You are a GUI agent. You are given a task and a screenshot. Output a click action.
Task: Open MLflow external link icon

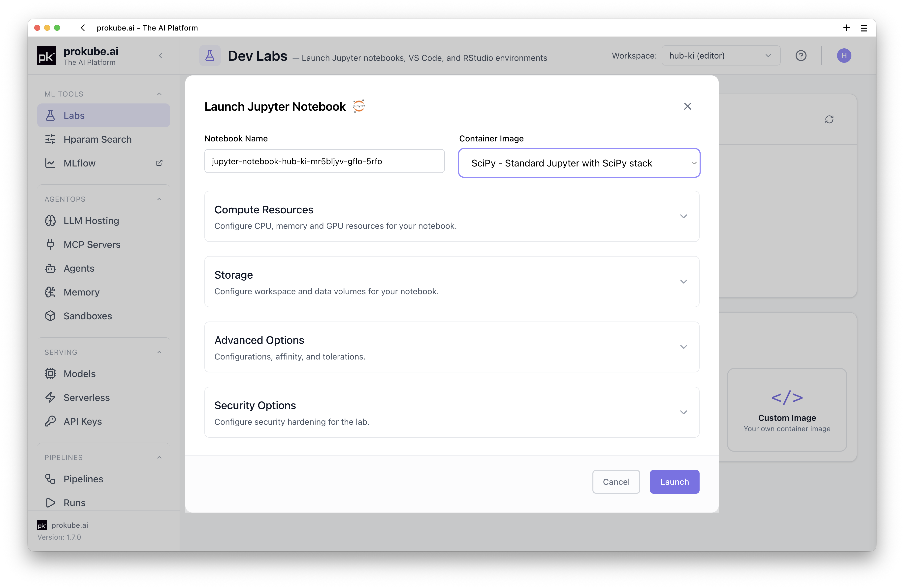pyautogui.click(x=159, y=163)
